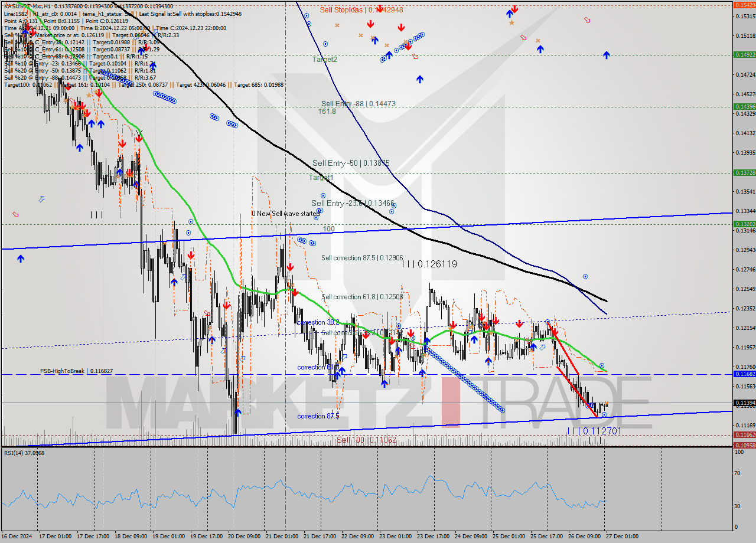The width and height of the screenshot is (756, 543).
Task: Click the RSI 70 level axis label
Action: [x=737, y=473]
